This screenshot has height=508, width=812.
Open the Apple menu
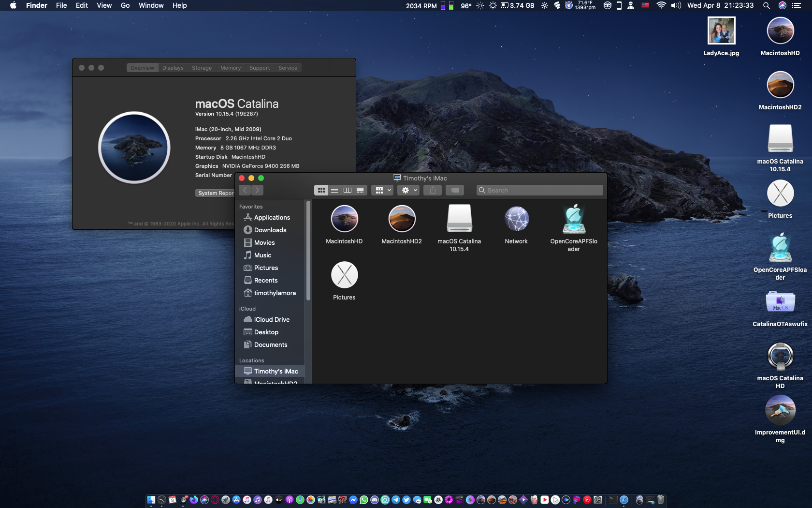click(x=13, y=5)
